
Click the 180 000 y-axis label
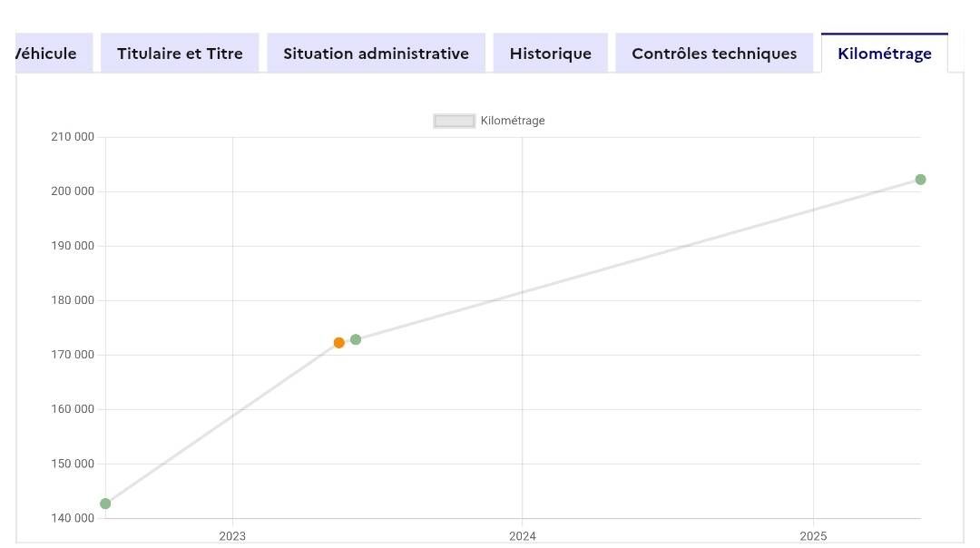point(73,300)
